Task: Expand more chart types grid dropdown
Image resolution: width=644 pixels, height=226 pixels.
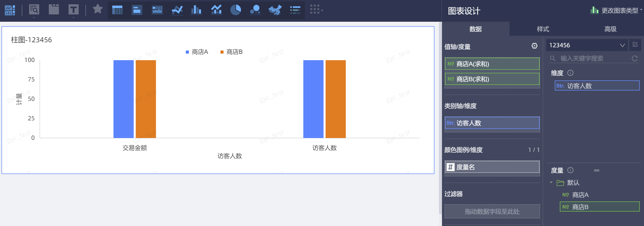Action: coord(317,10)
